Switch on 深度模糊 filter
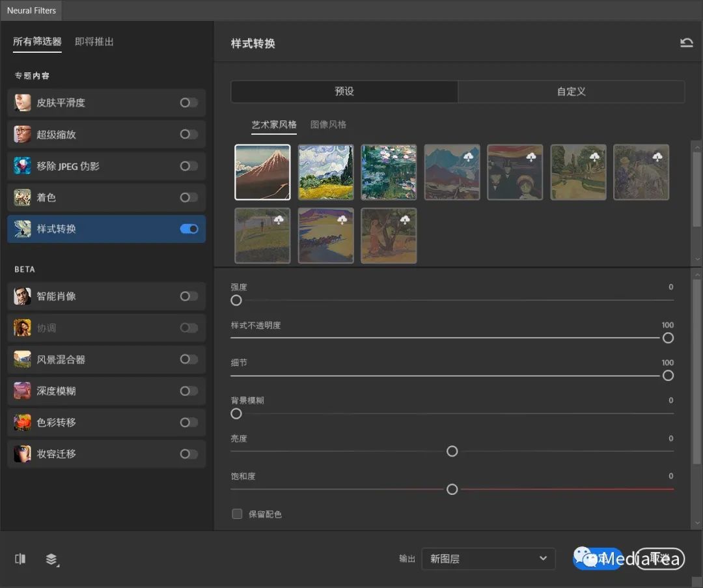 189,391
